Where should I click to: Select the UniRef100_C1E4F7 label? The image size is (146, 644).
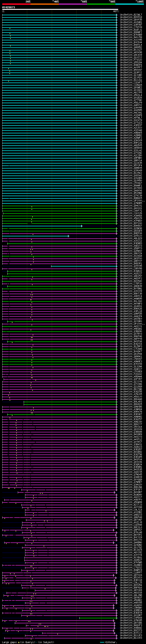point(131,82)
